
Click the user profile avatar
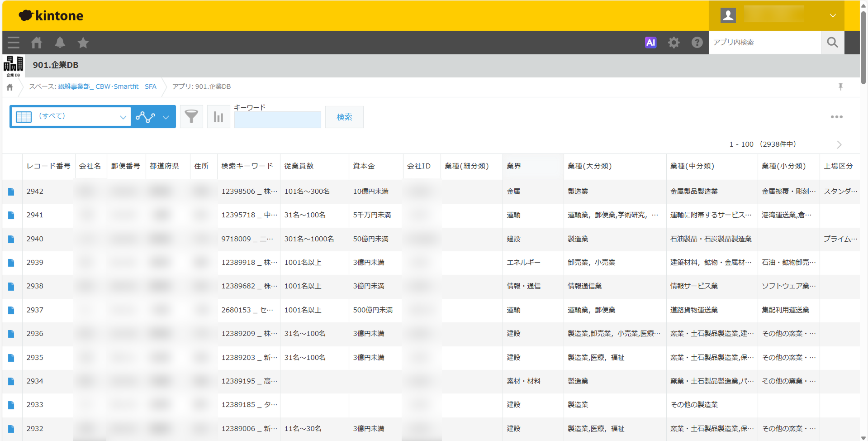pyautogui.click(x=728, y=15)
